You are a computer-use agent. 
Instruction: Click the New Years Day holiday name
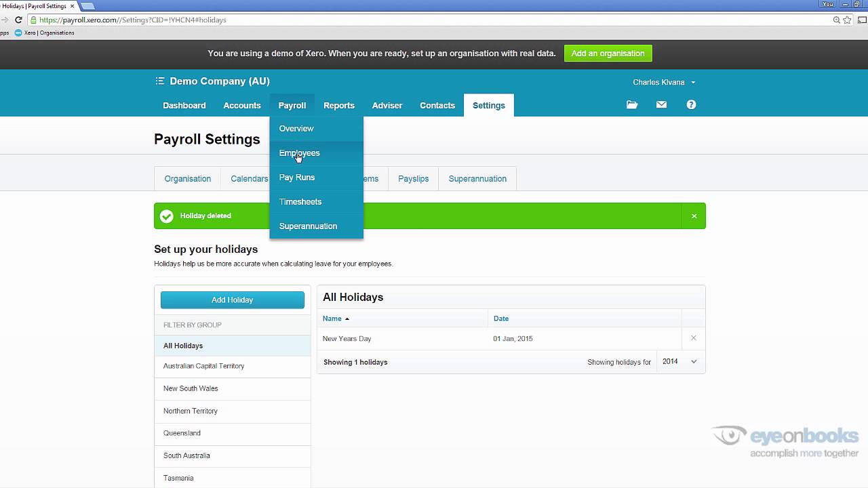click(347, 339)
